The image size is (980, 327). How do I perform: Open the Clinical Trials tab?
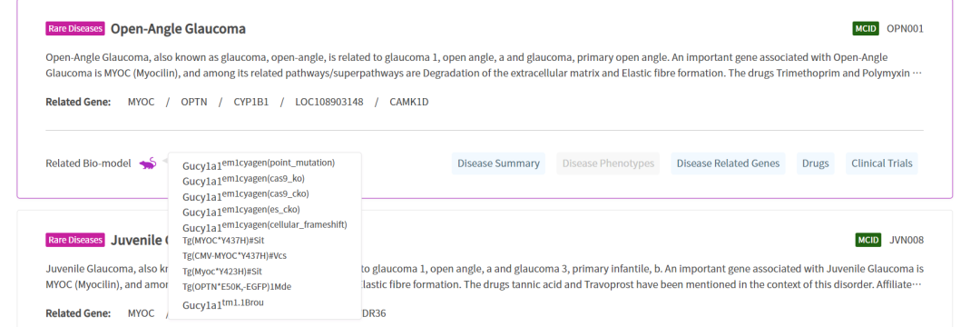[882, 163]
